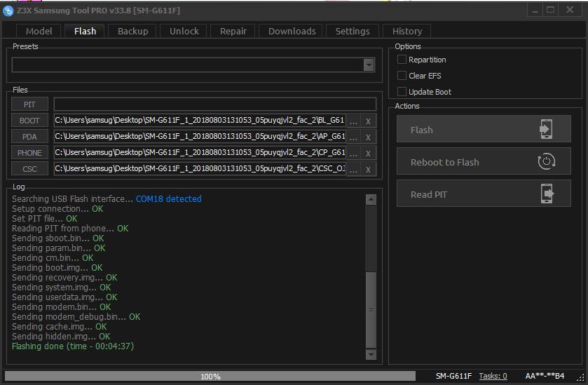The width and height of the screenshot is (588, 385).
Task: View the History tab
Action: (x=407, y=31)
